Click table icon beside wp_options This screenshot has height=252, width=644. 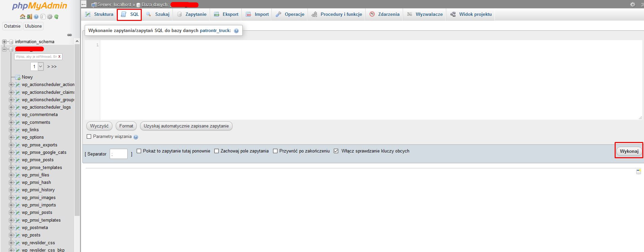[18, 137]
